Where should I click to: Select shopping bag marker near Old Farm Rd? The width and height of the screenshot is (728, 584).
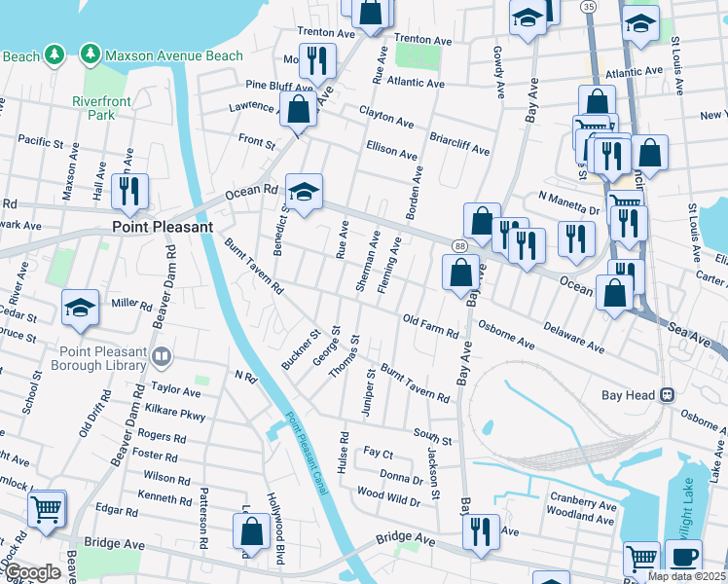(x=460, y=275)
